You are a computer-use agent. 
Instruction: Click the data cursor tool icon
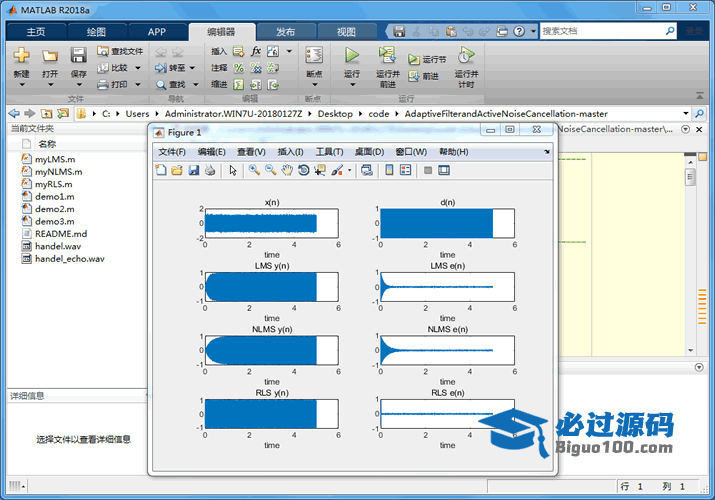click(x=319, y=171)
